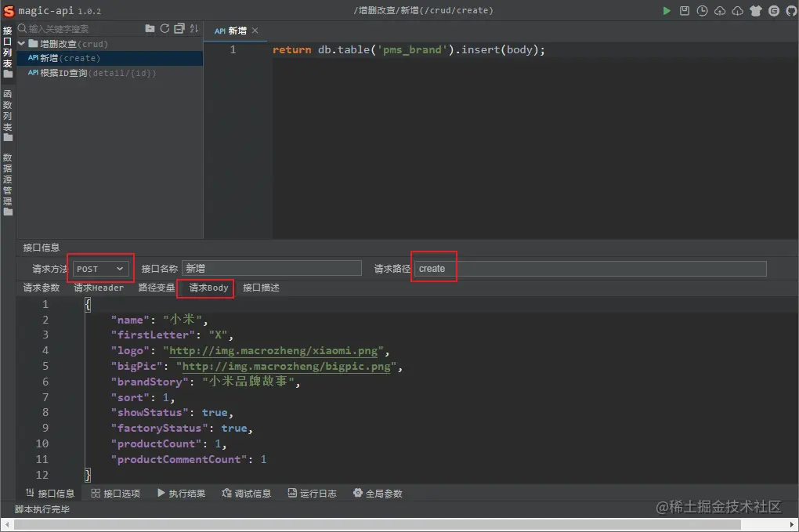Refresh the API list
The height and width of the screenshot is (532, 799).
click(164, 28)
